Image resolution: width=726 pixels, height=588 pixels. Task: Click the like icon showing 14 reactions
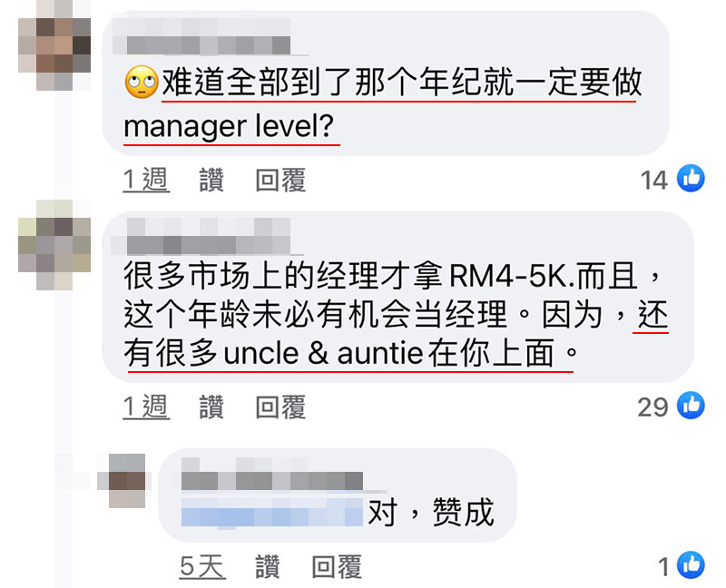pos(691,178)
